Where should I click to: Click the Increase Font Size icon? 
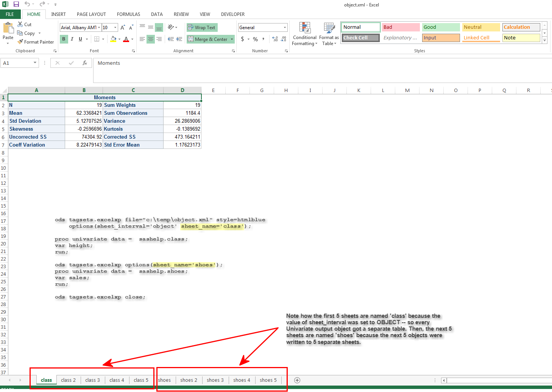pyautogui.click(x=122, y=28)
